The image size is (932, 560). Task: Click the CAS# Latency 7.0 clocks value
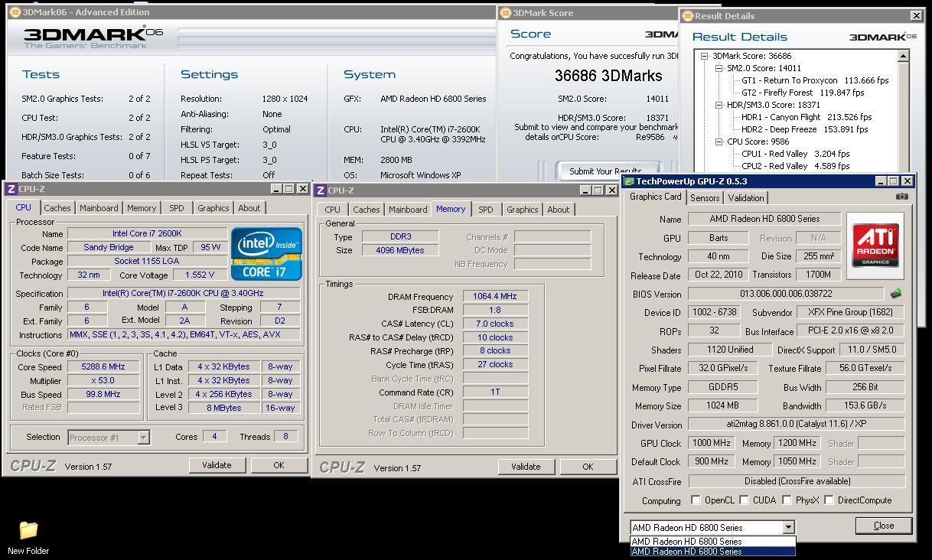tap(495, 324)
